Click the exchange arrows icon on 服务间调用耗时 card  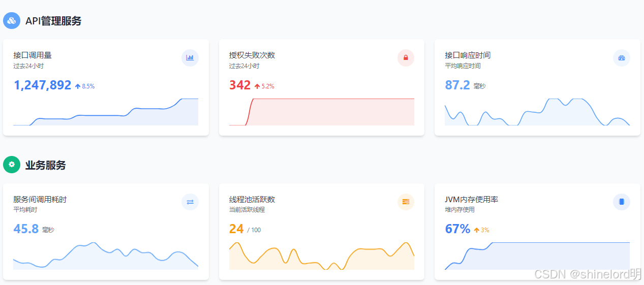click(x=190, y=202)
